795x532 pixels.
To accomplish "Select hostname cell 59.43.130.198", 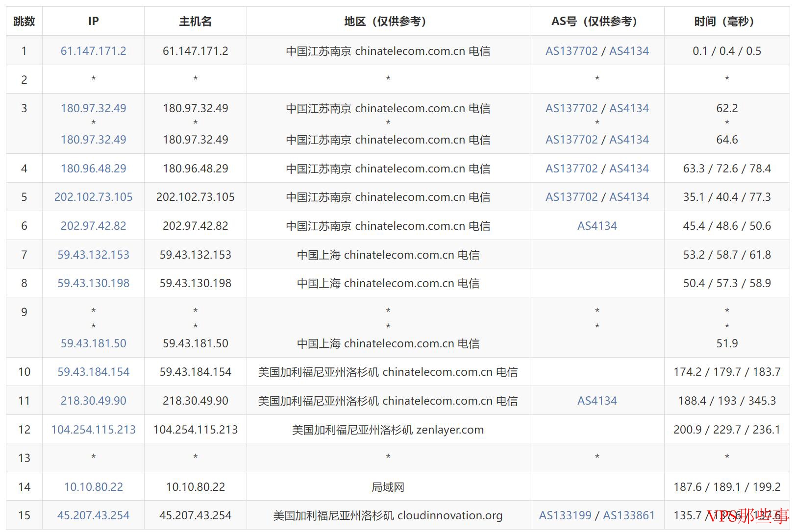I will click(x=195, y=283).
